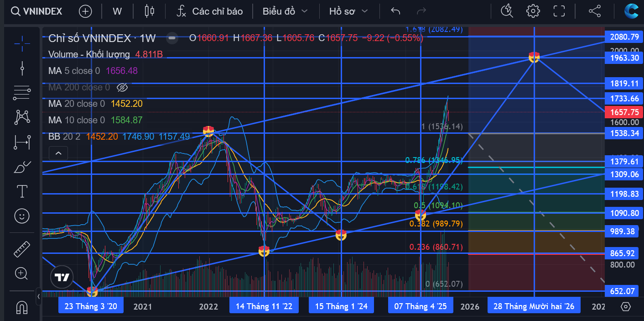The height and width of the screenshot is (321, 644).
Task: Select the text annotation tool
Action: pos(21,191)
